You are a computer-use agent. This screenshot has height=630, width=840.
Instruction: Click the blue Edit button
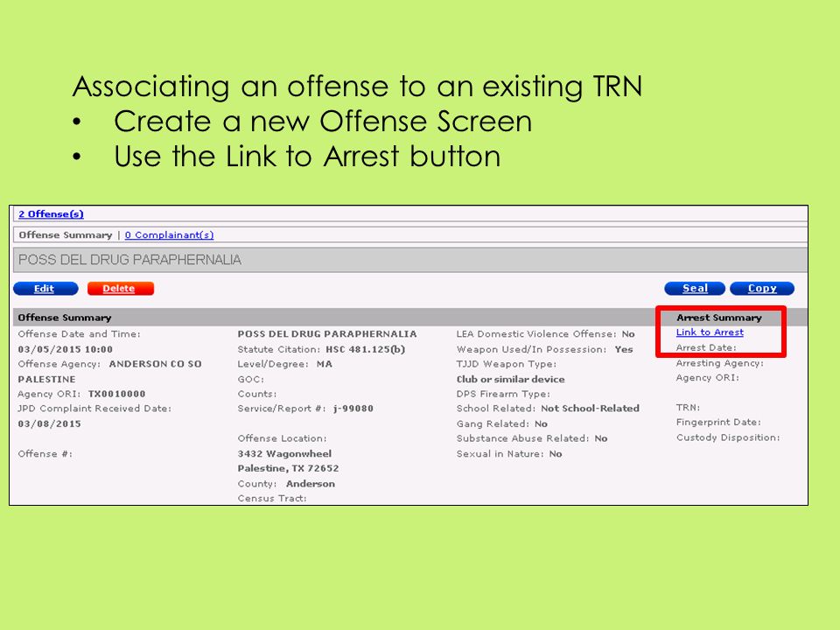pyautogui.click(x=45, y=289)
